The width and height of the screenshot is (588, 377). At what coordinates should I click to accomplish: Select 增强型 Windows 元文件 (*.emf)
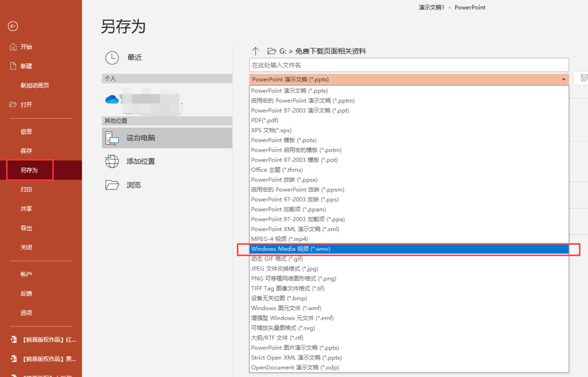click(409, 318)
